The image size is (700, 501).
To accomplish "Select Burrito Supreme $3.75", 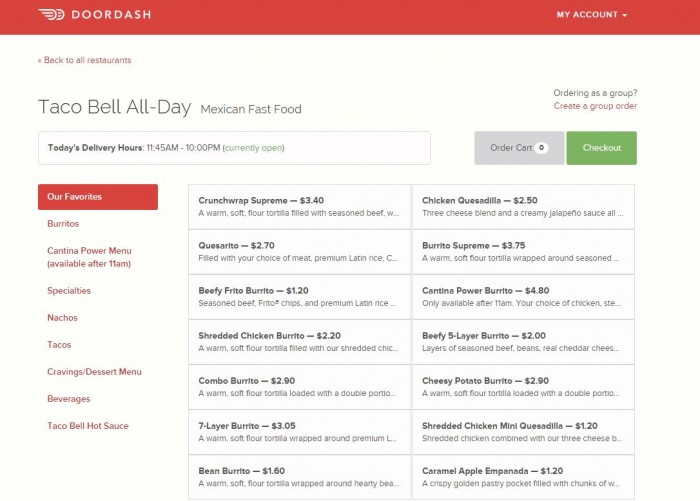I will [x=523, y=252].
